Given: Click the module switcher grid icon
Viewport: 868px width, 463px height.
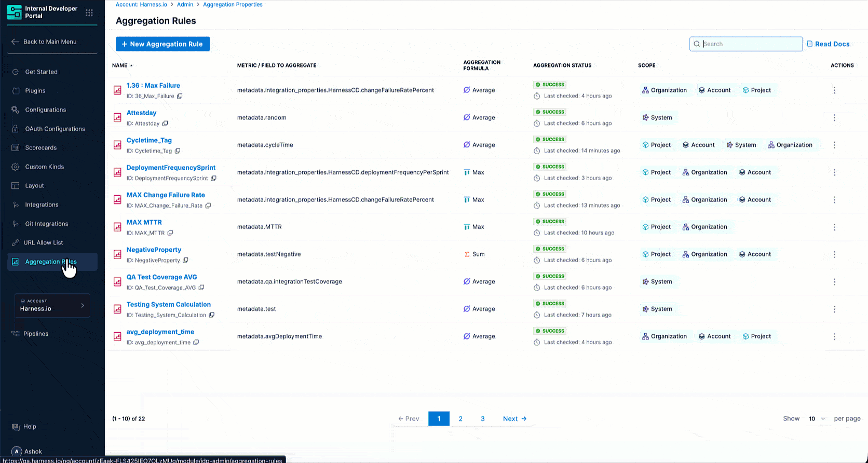Looking at the screenshot, I should pyautogui.click(x=89, y=12).
